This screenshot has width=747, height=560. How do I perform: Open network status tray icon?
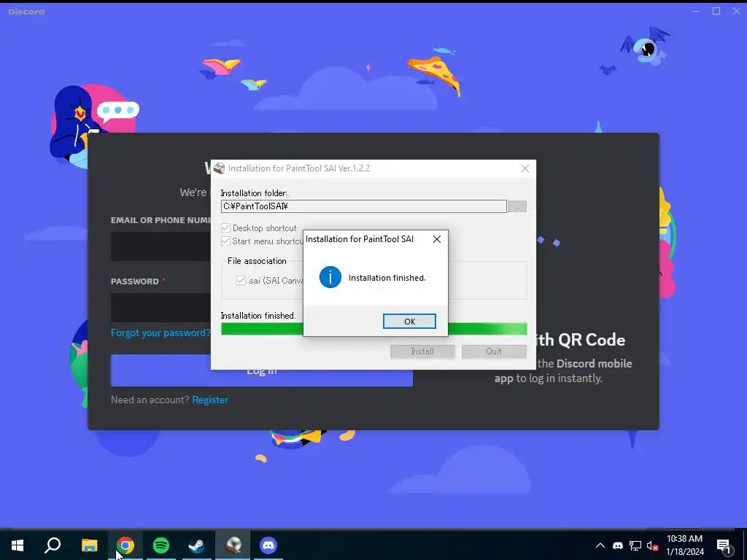point(635,545)
